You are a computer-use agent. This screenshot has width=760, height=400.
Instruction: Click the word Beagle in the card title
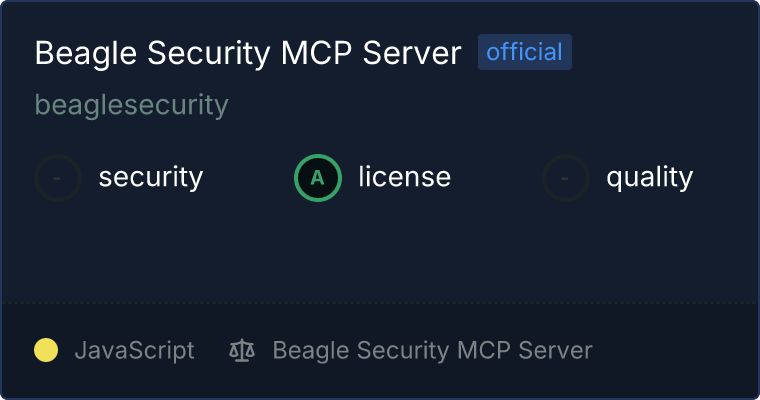click(78, 54)
